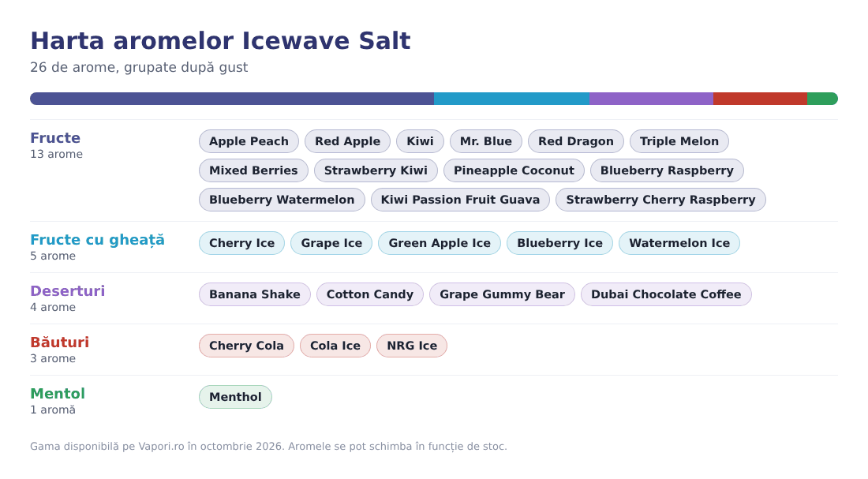Image resolution: width=868 pixels, height=479 pixels.
Task: Open the Mentol category heading
Action: [58, 394]
